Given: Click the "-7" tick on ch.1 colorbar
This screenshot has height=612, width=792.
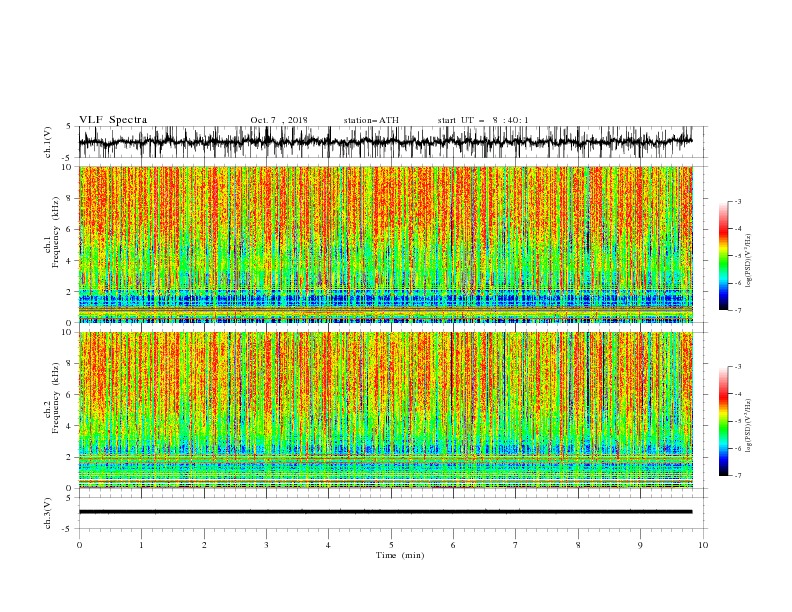Looking at the screenshot, I should 737,310.
